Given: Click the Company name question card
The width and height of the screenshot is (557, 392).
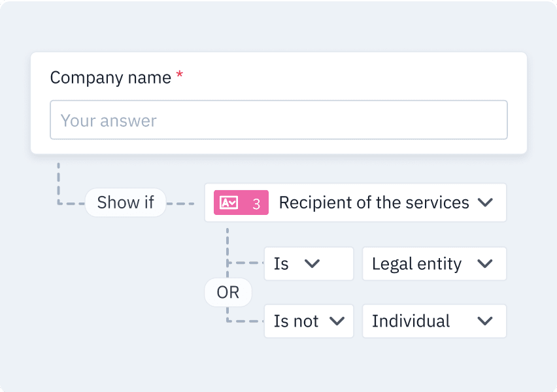Looking at the screenshot, I should [278, 103].
